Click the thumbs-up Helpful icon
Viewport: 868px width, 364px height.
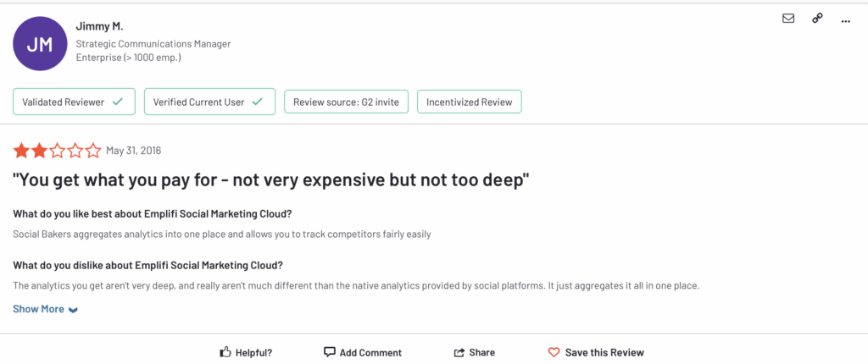(x=225, y=352)
